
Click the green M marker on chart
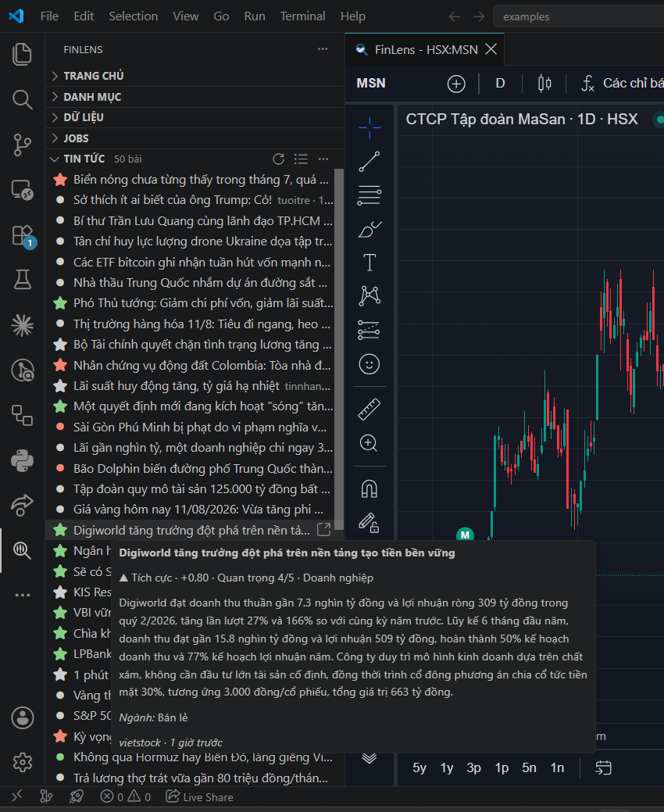click(x=465, y=535)
